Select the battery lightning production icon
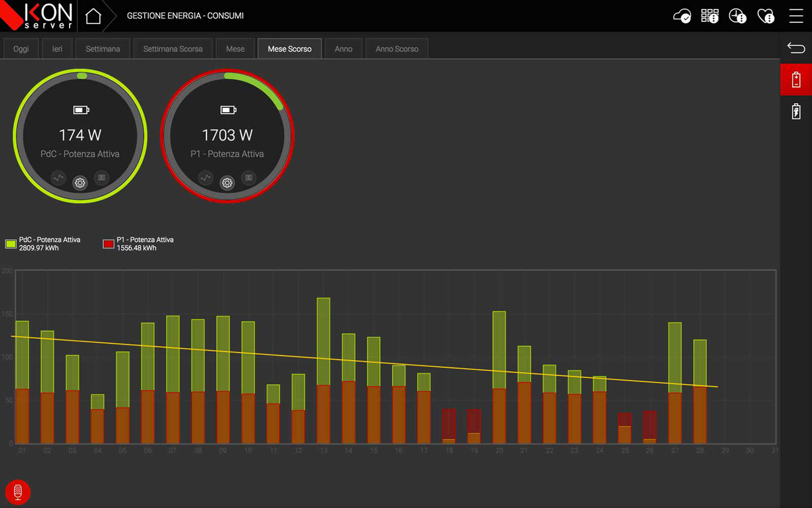The width and height of the screenshot is (812, 508). [x=796, y=111]
